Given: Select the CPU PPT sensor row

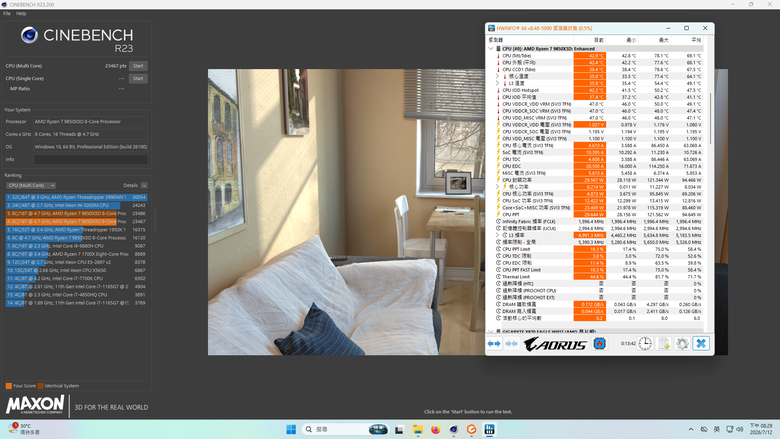Looking at the screenshot, I should point(595,214).
